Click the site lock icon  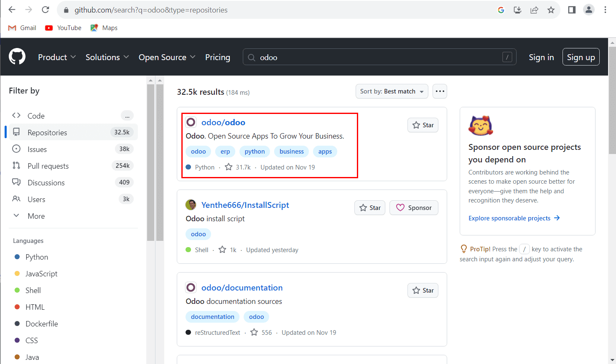pos(66,10)
